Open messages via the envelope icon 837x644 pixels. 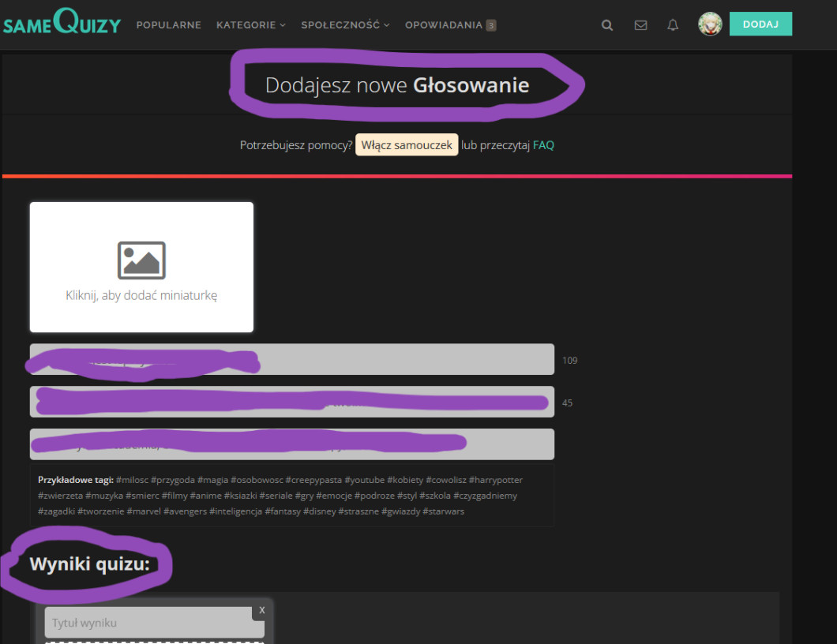[640, 25]
